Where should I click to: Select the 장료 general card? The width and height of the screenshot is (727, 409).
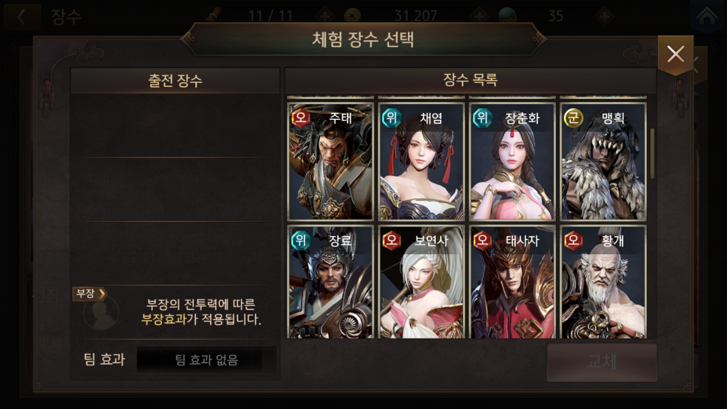[330, 282]
